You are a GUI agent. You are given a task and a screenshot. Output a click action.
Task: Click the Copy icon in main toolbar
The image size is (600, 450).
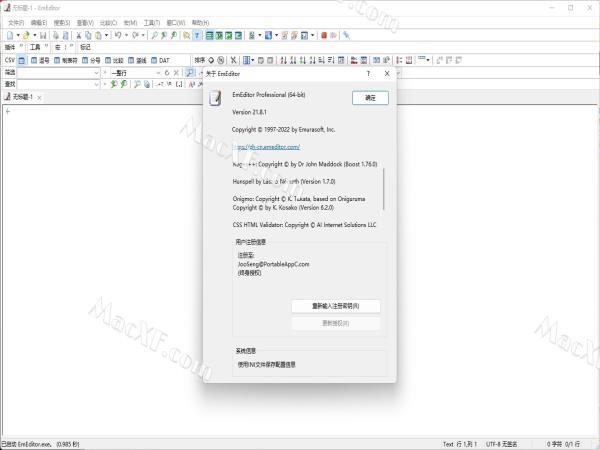[88, 35]
